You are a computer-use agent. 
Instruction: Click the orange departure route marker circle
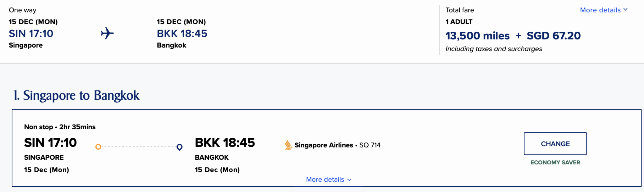pos(98,147)
